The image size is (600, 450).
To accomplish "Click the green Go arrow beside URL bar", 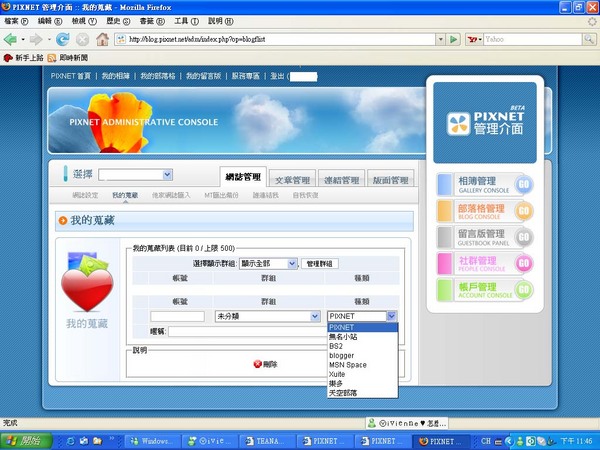I will pyautogui.click(x=453, y=39).
